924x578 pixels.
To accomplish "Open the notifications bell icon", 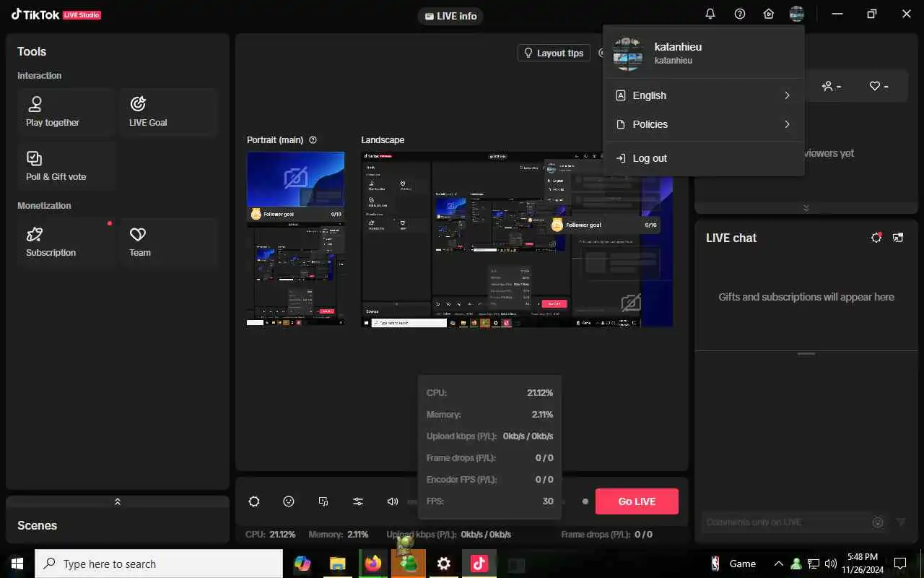I will coord(710,14).
